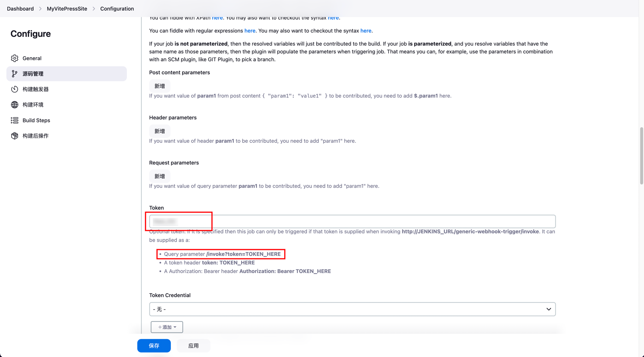Screen dimensions: 644x357
Task: Click the 构建后操作 package icon
Action: click(15, 136)
